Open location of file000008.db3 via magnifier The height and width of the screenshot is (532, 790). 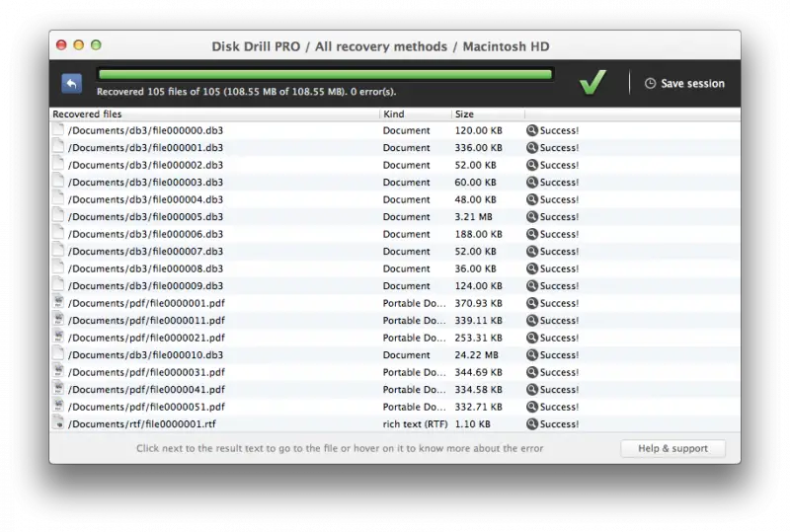(531, 268)
